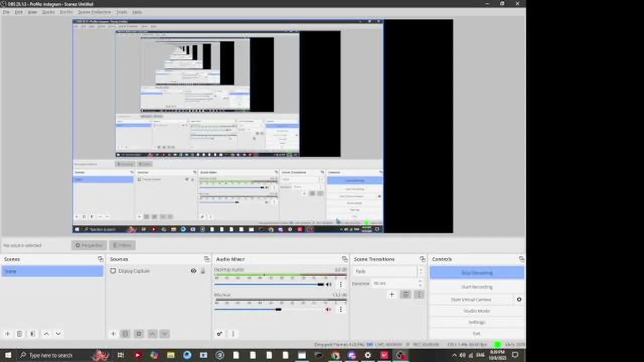Open Audio Mixer menu beside gear icon
The height and width of the screenshot is (362, 644).
pyautogui.click(x=233, y=334)
